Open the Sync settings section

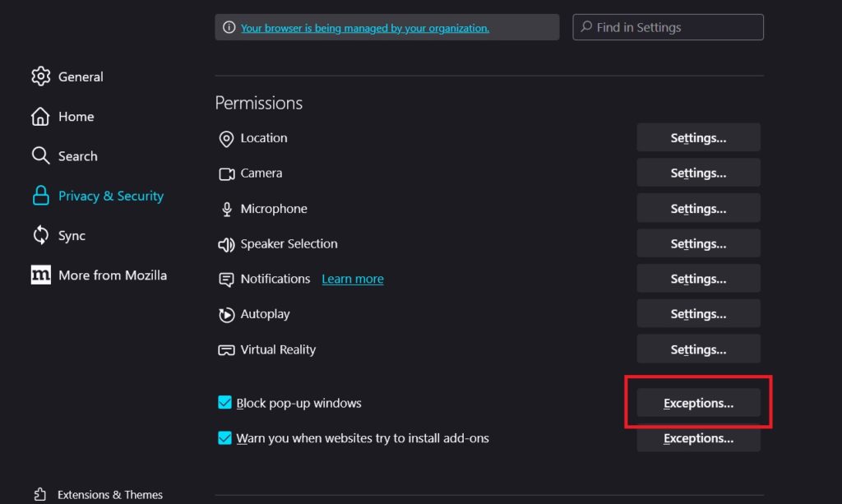(x=72, y=235)
